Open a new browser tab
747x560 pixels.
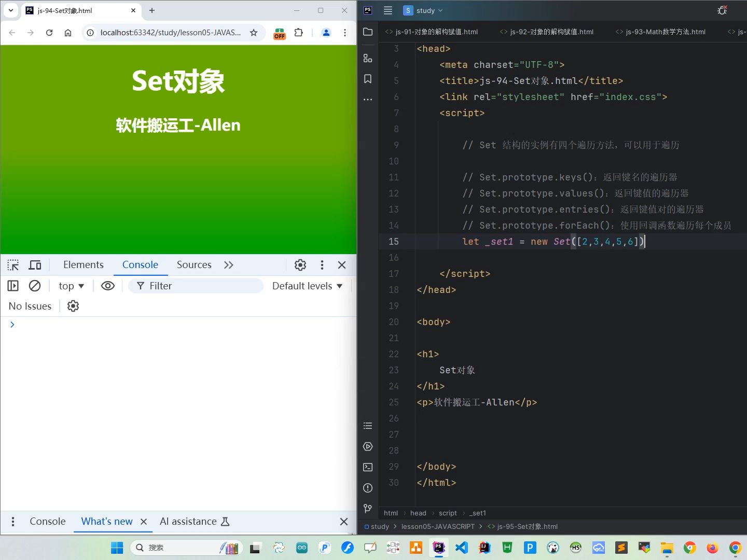[x=152, y=10]
